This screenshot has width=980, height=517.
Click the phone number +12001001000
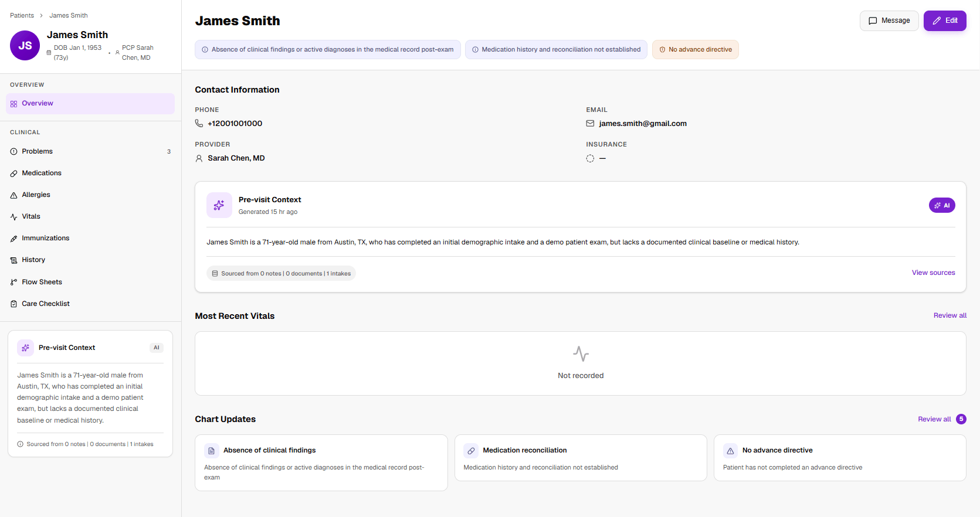(x=235, y=124)
